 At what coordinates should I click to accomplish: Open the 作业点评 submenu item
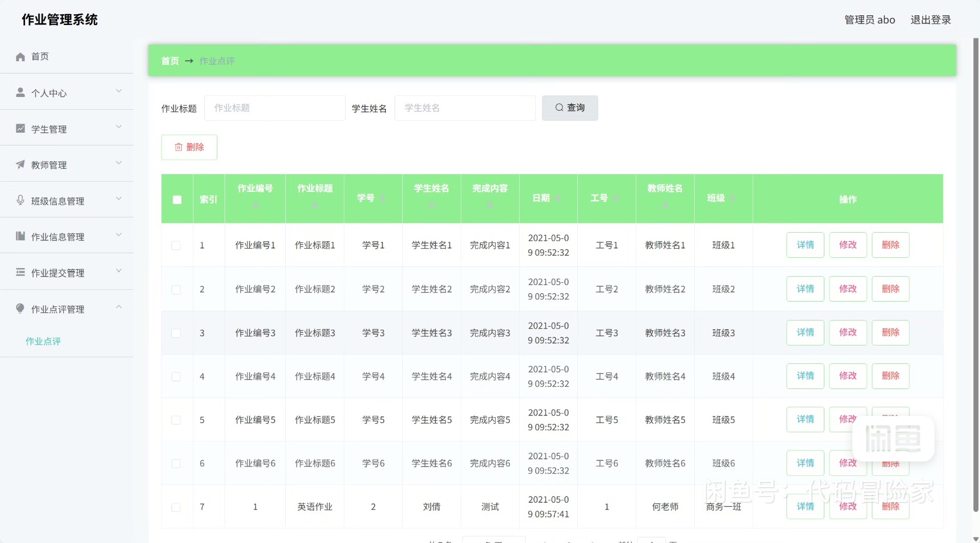(x=43, y=341)
